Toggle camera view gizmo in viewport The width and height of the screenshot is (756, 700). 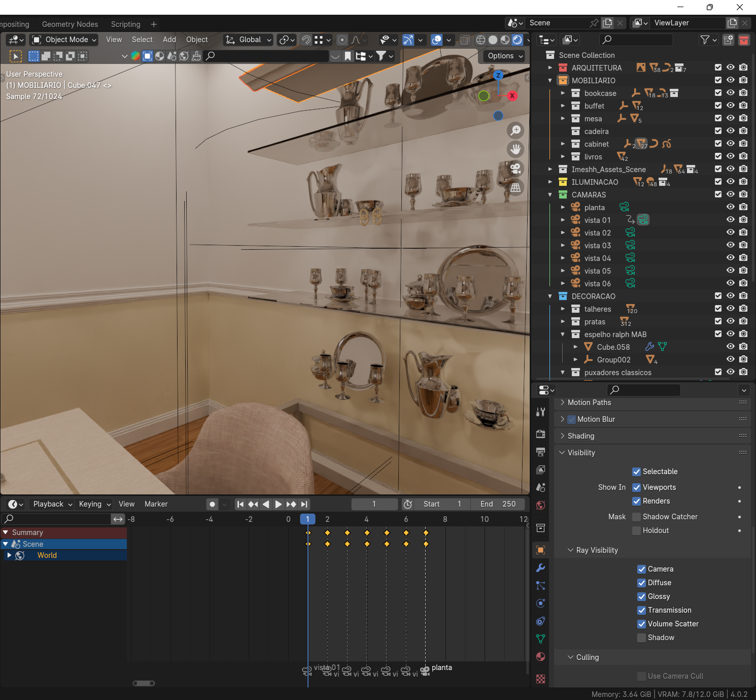(x=516, y=168)
